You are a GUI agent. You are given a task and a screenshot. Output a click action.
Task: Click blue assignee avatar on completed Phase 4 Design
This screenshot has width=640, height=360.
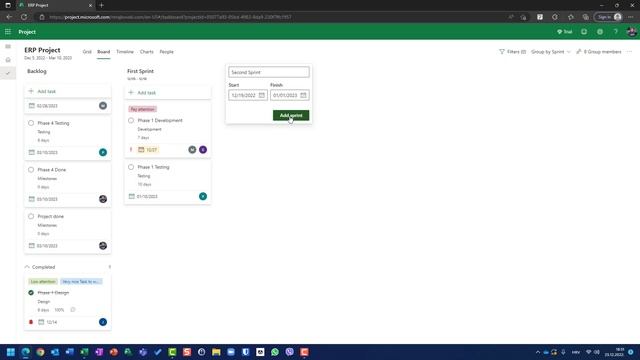click(x=103, y=322)
